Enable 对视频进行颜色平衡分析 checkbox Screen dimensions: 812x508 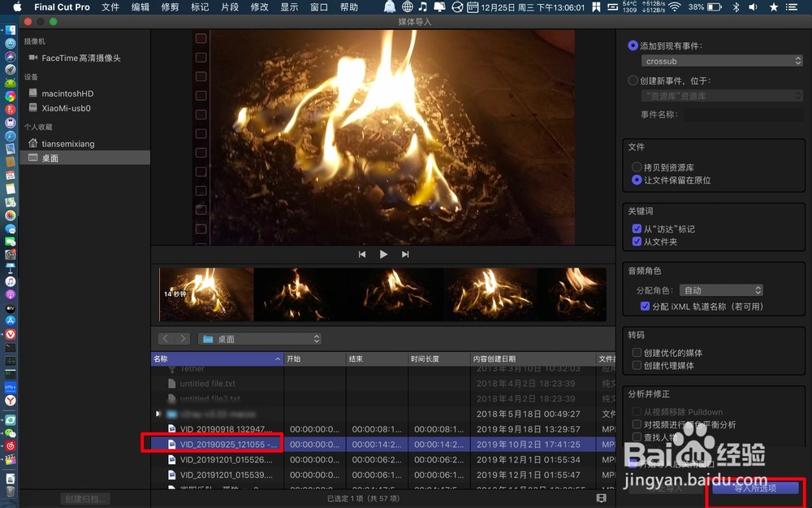click(x=637, y=424)
